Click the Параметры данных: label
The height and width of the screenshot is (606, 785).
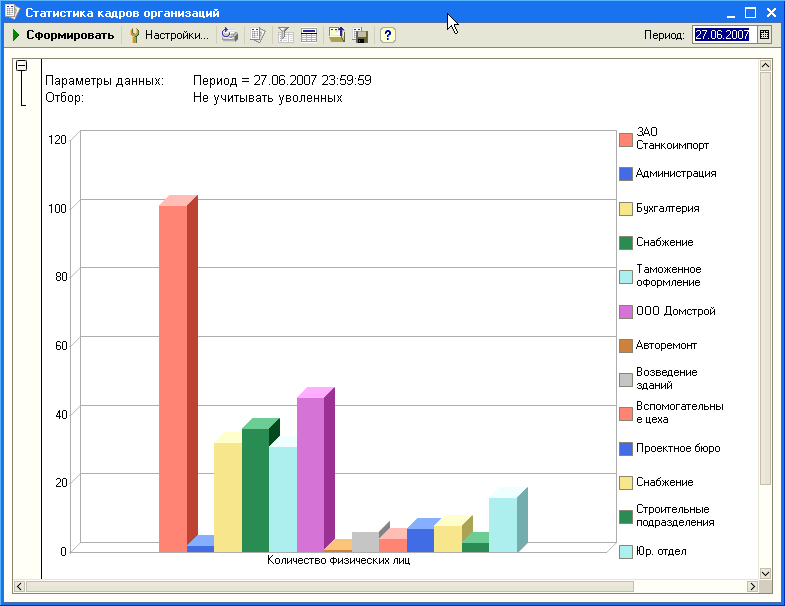[x=105, y=81]
